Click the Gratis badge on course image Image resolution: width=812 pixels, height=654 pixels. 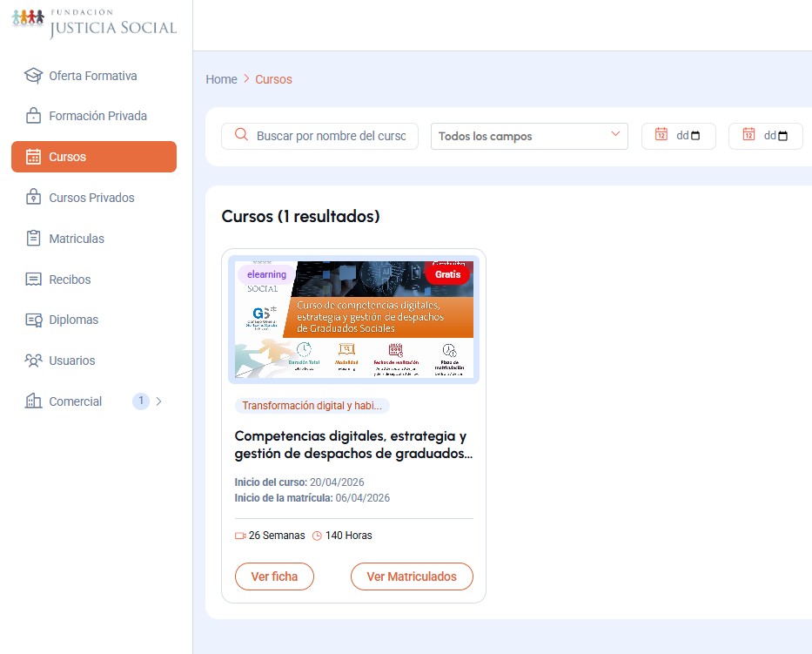[x=448, y=274]
